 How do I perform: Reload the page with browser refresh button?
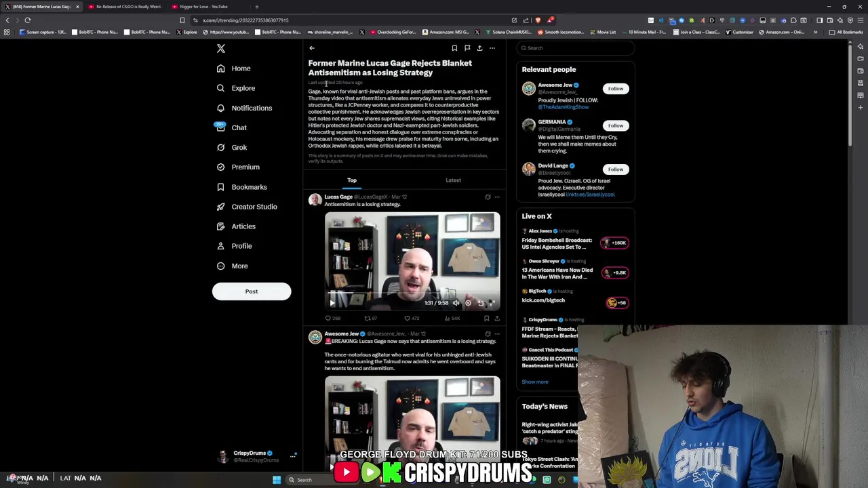pyautogui.click(x=28, y=20)
